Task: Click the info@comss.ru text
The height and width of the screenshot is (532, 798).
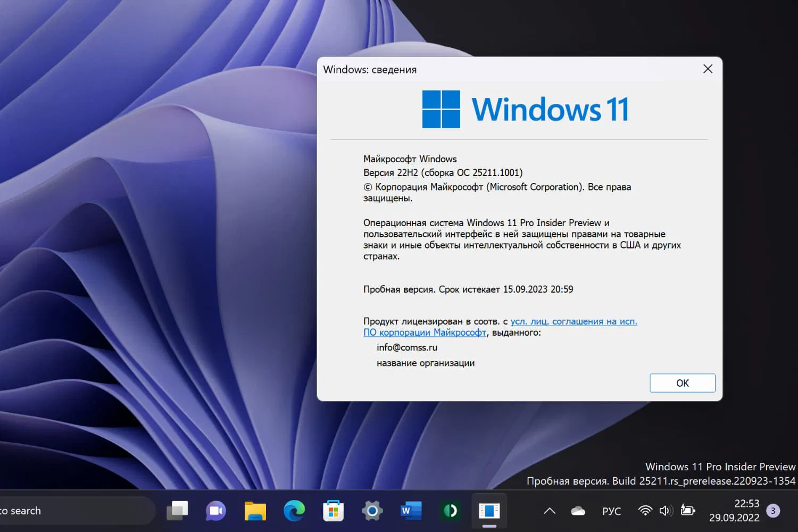Action: [x=407, y=347]
